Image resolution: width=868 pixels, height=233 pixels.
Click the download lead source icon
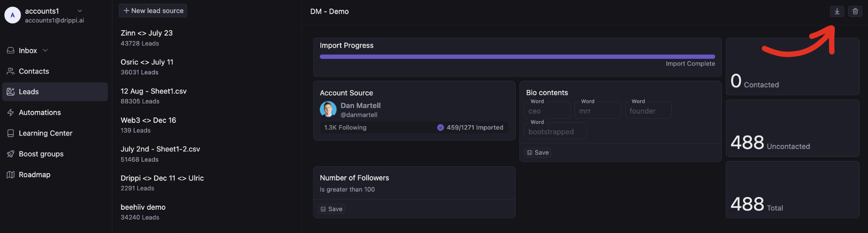pyautogui.click(x=837, y=11)
